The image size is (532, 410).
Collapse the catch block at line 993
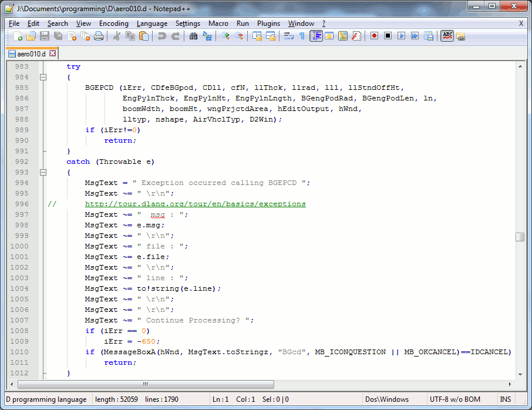point(43,173)
